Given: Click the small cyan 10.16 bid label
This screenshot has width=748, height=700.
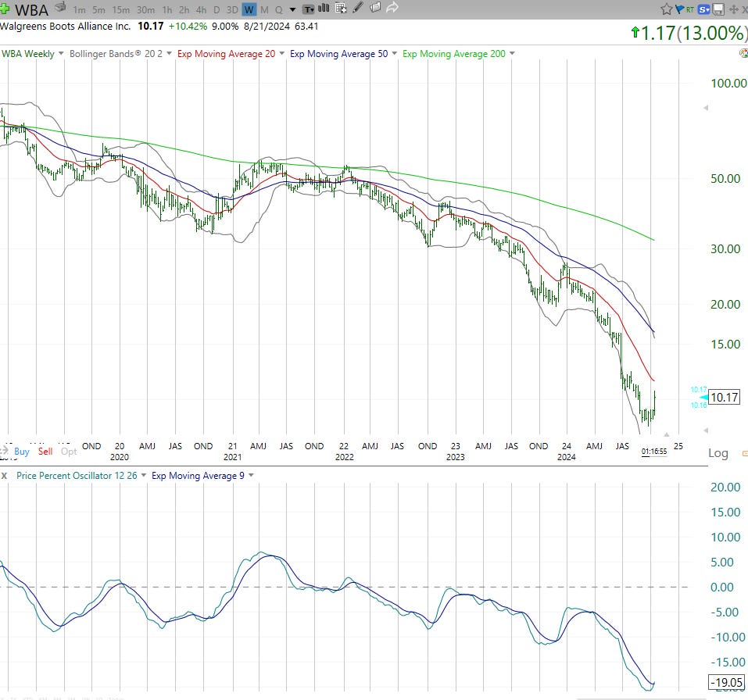Looking at the screenshot, I should [x=699, y=405].
